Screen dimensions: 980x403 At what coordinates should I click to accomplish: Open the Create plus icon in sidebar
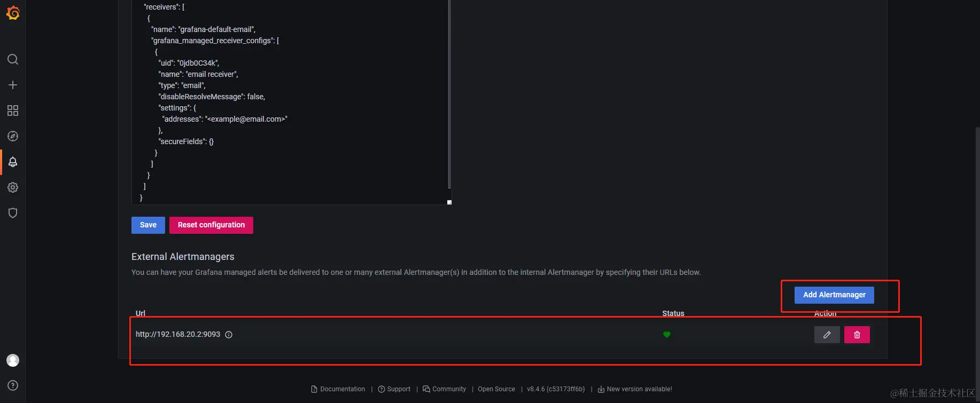[13, 85]
